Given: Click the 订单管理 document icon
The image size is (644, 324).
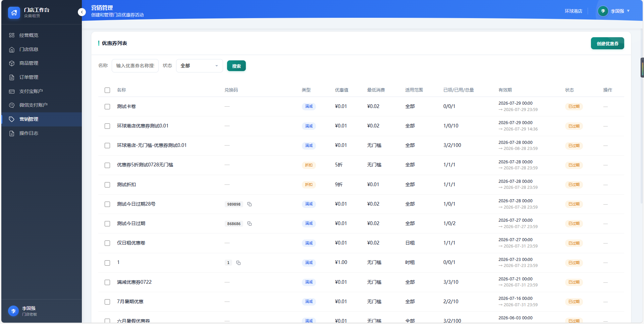Looking at the screenshot, I should tap(12, 77).
